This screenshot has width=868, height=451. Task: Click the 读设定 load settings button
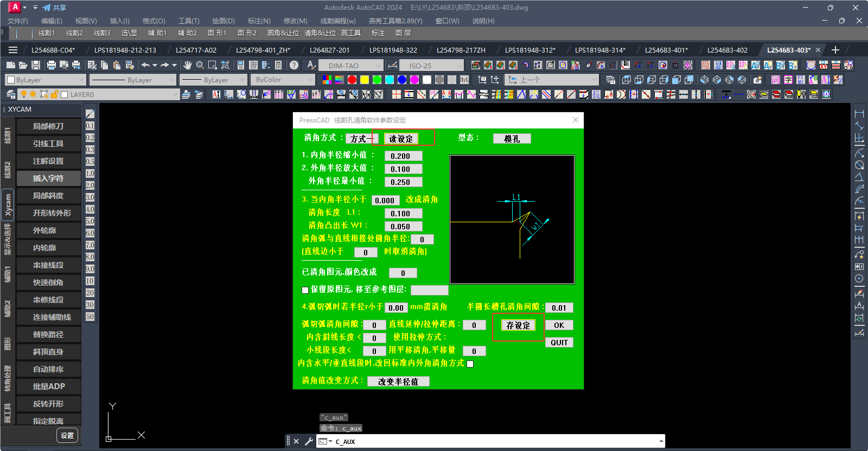pos(401,139)
